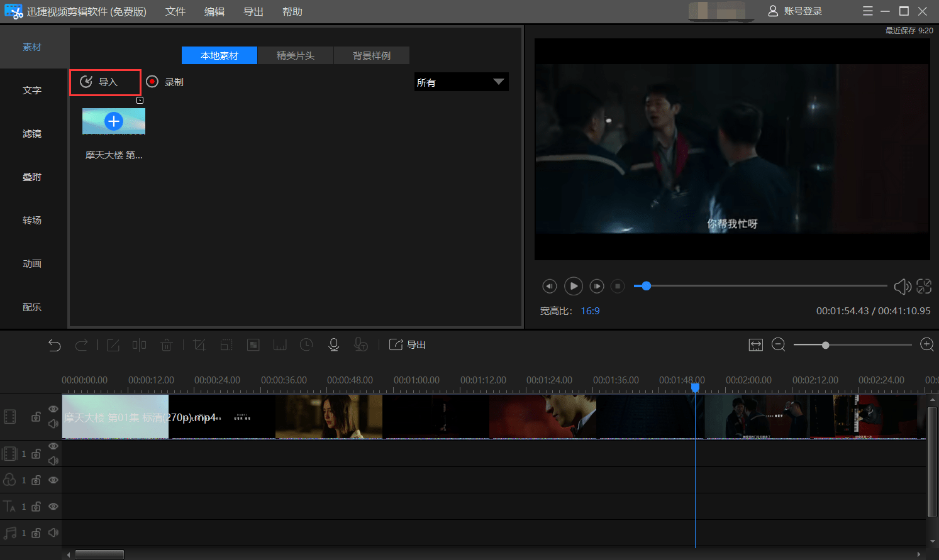Select the main video track film icon
939x560 pixels.
point(9,417)
